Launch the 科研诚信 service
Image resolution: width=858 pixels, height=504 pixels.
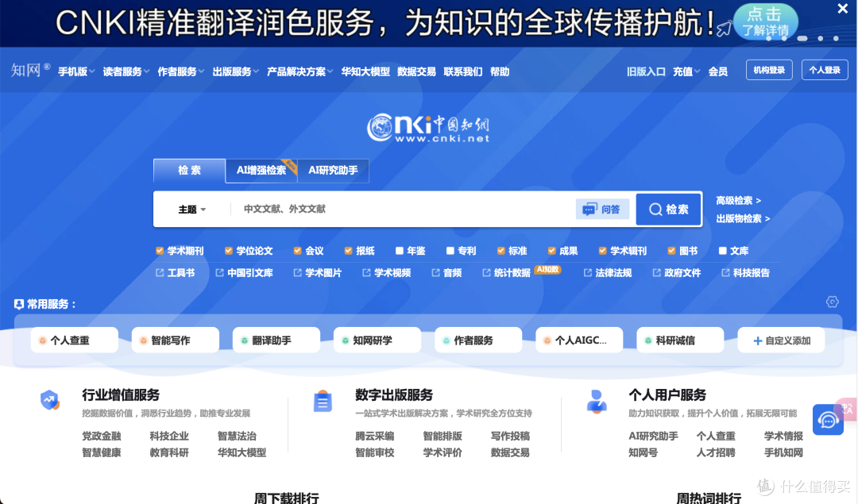680,340
